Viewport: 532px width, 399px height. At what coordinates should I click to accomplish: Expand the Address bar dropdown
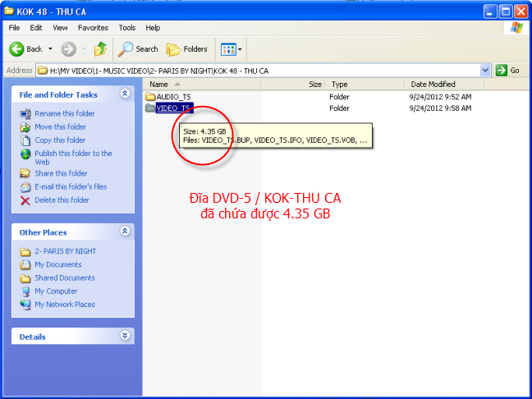click(485, 71)
